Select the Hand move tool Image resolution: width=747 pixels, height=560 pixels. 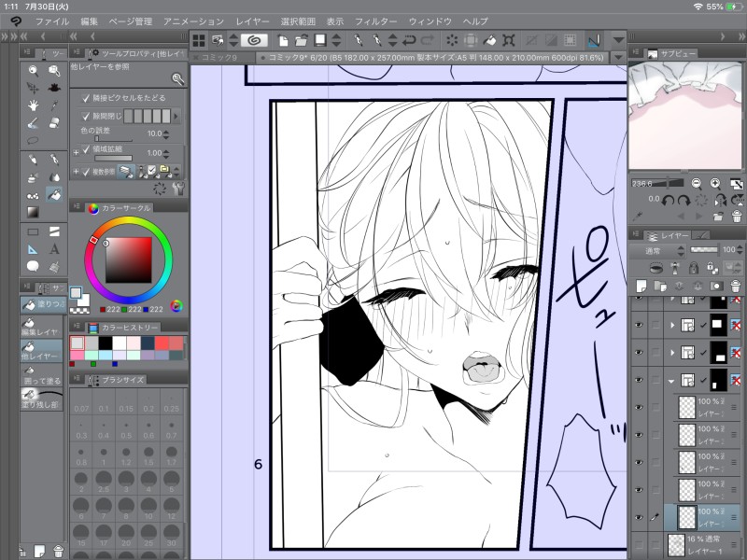pos(33,105)
